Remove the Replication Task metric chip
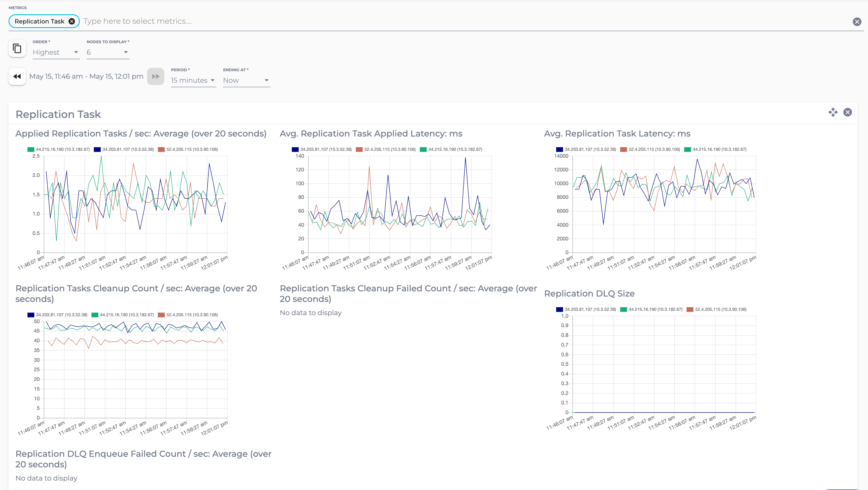The image size is (868, 490). tap(72, 21)
